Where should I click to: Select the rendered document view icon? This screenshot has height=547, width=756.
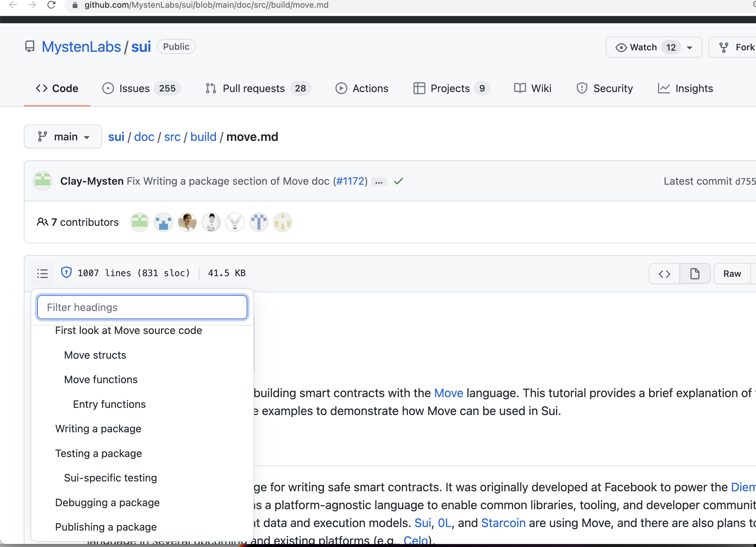click(x=695, y=274)
